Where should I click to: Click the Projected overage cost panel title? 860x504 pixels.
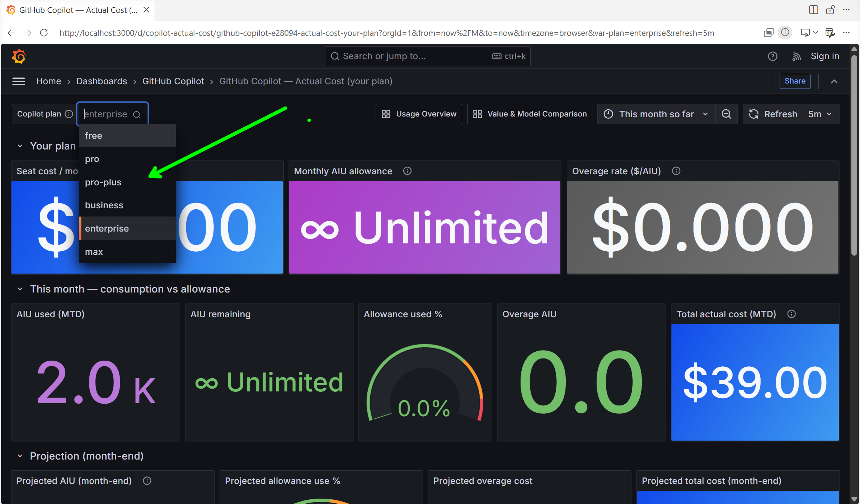(483, 481)
